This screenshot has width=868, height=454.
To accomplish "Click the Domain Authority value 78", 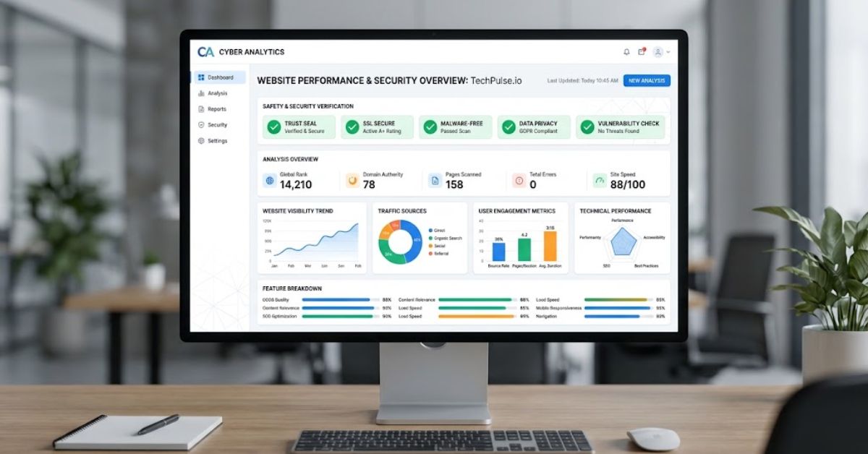I will (x=369, y=184).
